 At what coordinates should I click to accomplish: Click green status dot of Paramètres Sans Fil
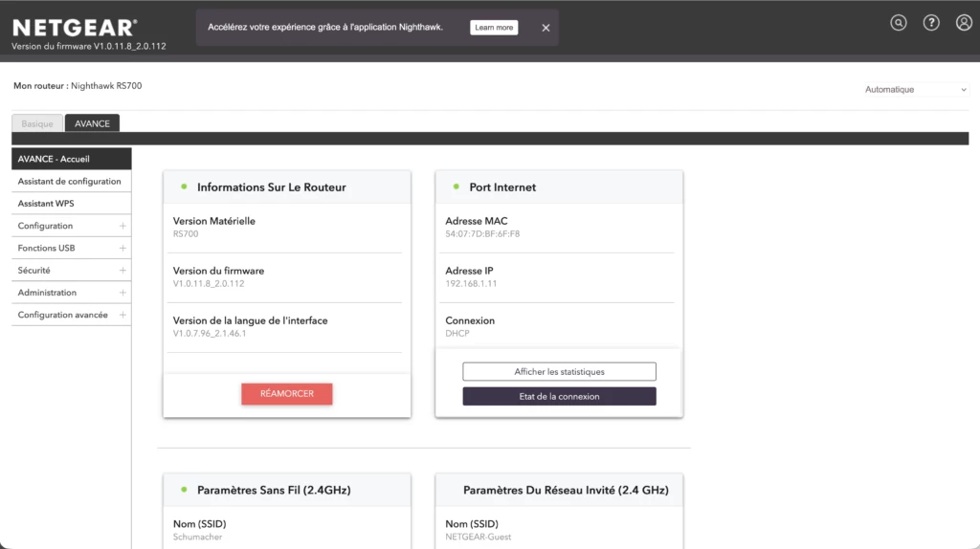[184, 490]
